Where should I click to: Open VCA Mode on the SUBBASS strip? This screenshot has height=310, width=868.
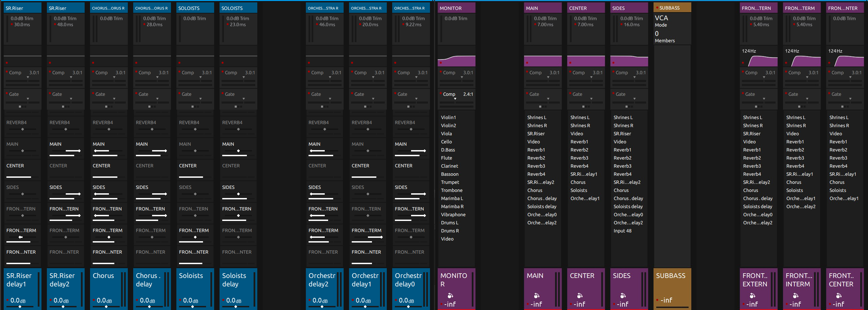coord(661,25)
